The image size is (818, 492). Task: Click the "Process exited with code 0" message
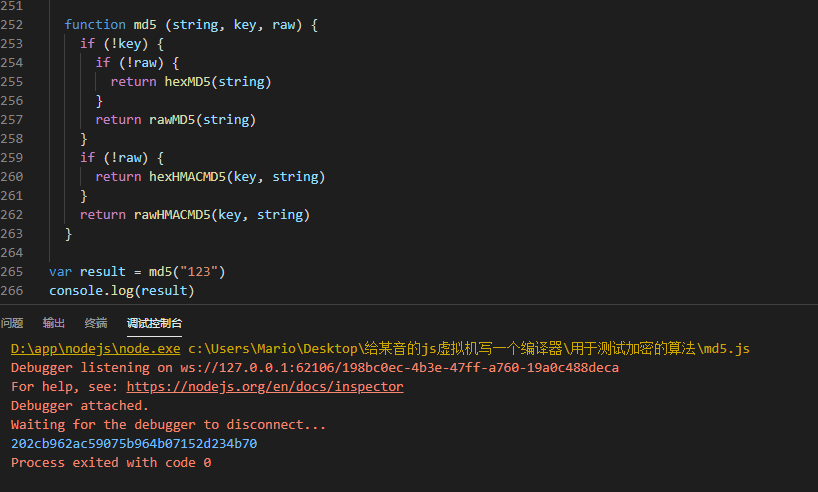tap(111, 462)
